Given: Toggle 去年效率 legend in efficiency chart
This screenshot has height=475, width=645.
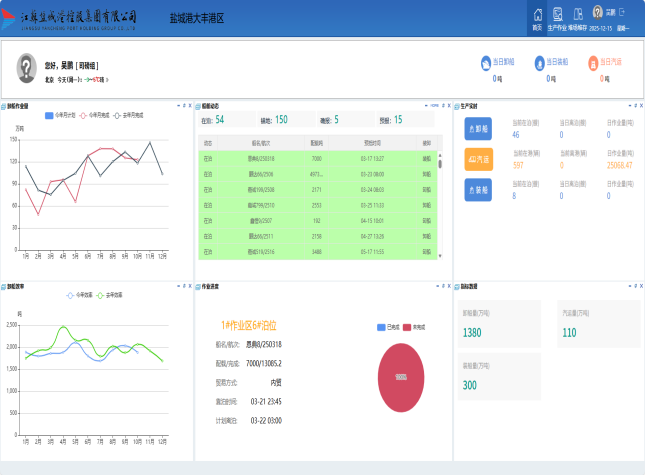Looking at the screenshot, I should click(x=108, y=295).
